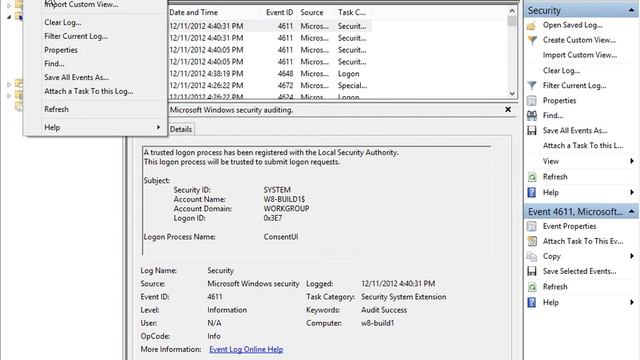
Task: Click the Open Saved Log folder icon
Action: [x=531, y=26]
